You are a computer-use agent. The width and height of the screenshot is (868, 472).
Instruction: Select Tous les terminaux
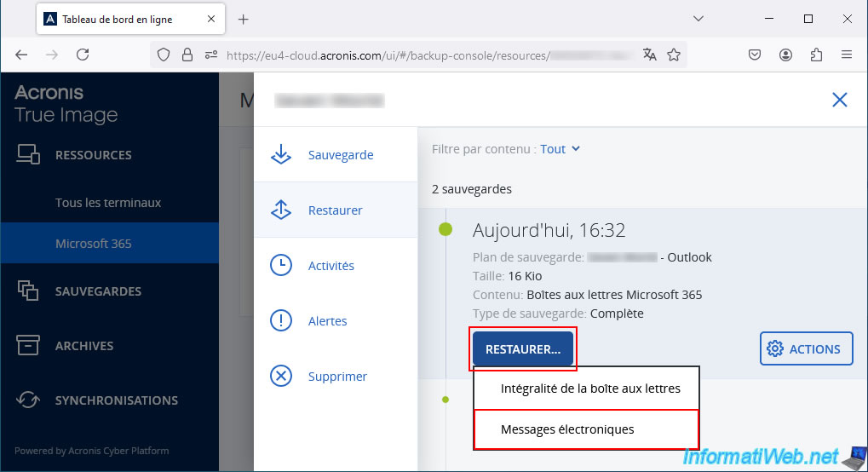pos(108,203)
